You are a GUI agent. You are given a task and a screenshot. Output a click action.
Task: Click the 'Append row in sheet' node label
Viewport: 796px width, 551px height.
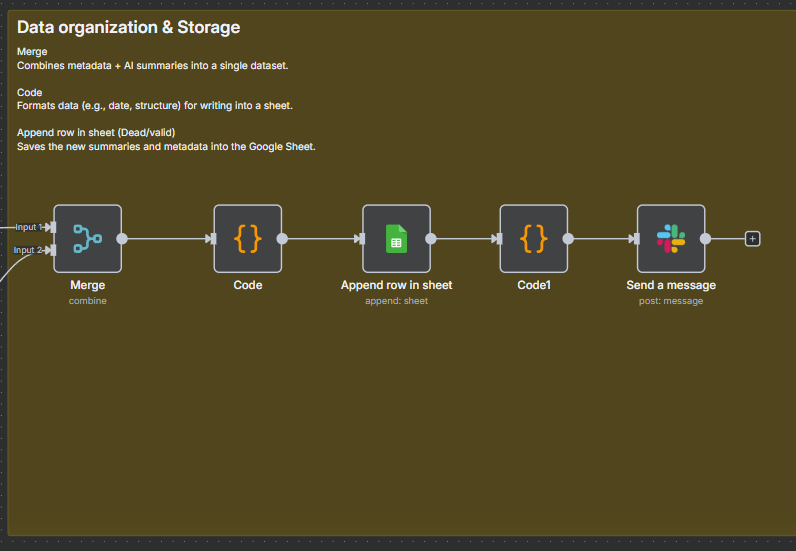(396, 285)
